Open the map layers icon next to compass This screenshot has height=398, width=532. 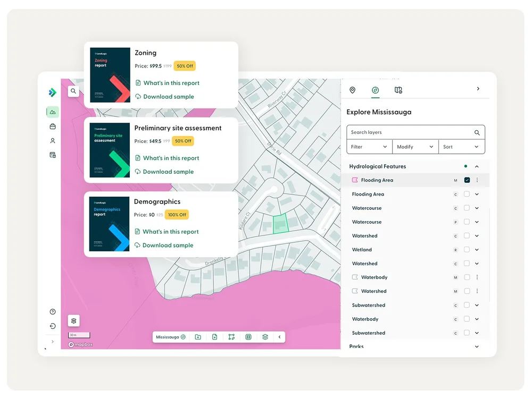(398, 90)
